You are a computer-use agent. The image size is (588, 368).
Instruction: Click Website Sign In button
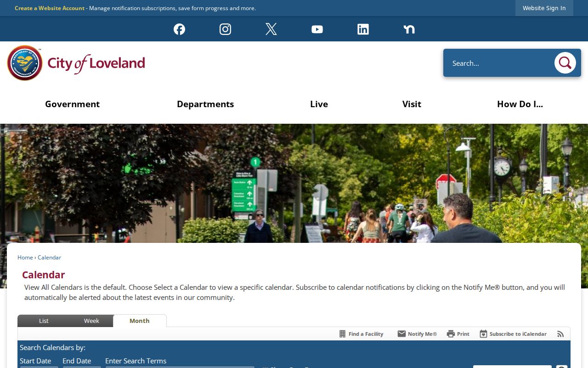pos(544,8)
